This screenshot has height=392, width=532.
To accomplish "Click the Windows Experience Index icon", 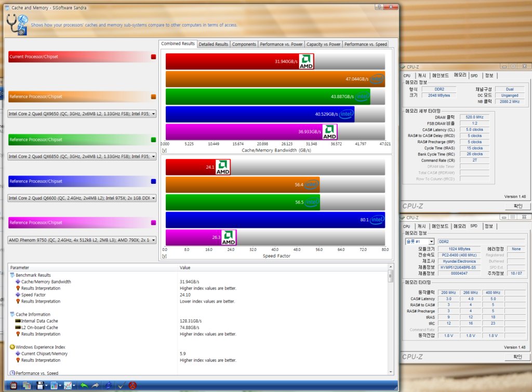I will (12, 347).
